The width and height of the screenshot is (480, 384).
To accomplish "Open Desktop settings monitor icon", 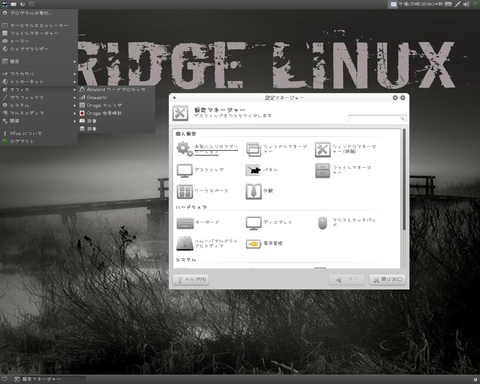I will click(184, 170).
